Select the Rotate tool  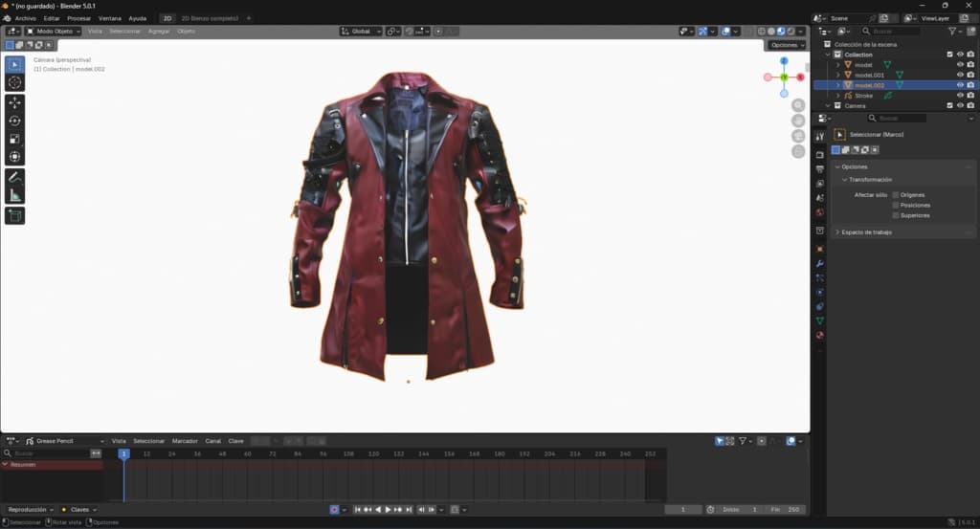tap(15, 121)
